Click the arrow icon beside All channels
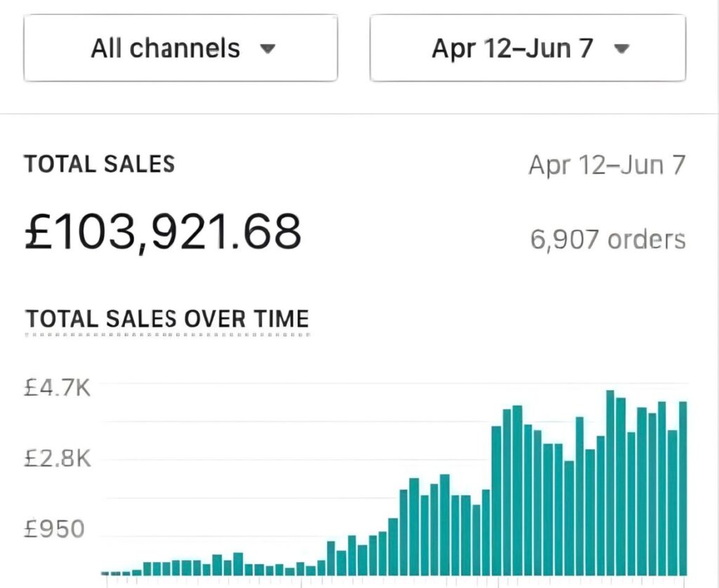Image resolution: width=719 pixels, height=588 pixels. point(267,49)
